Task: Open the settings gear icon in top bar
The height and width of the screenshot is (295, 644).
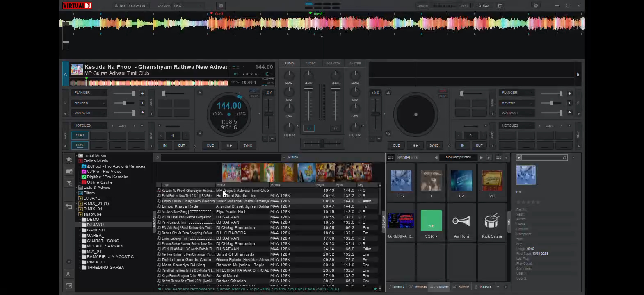Action: (536, 6)
